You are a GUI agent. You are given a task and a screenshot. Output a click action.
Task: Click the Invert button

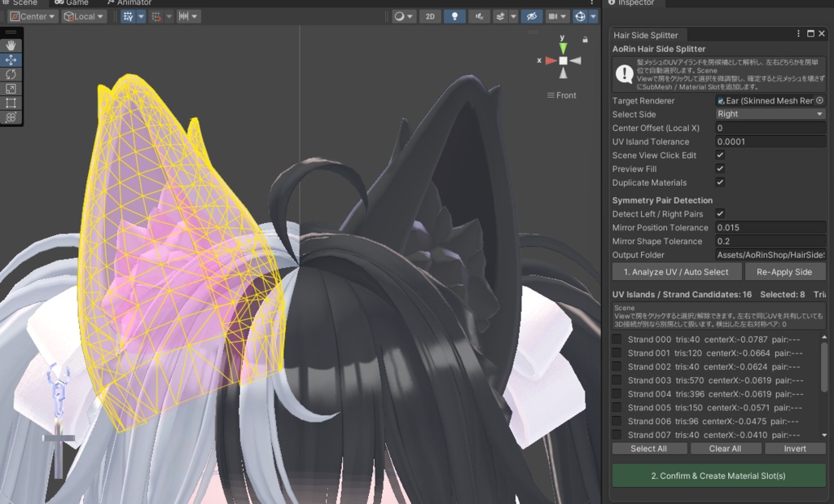(x=795, y=449)
